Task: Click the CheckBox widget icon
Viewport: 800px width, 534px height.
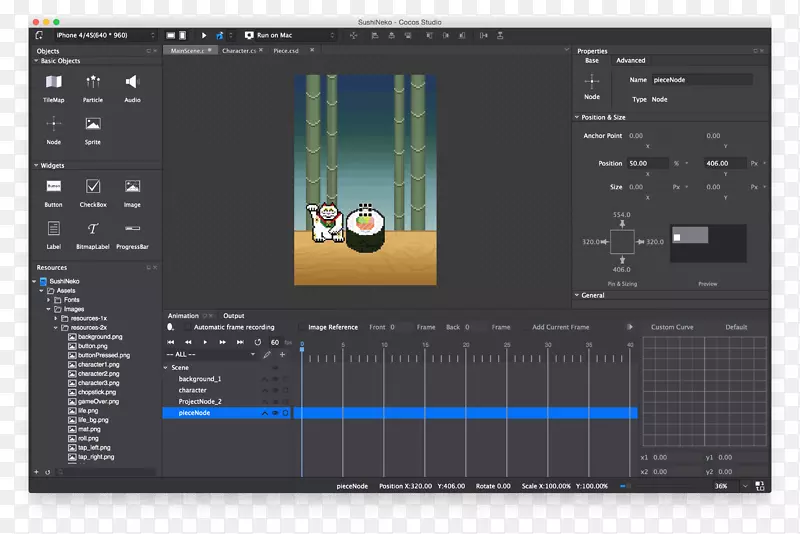Action: pyautogui.click(x=93, y=187)
